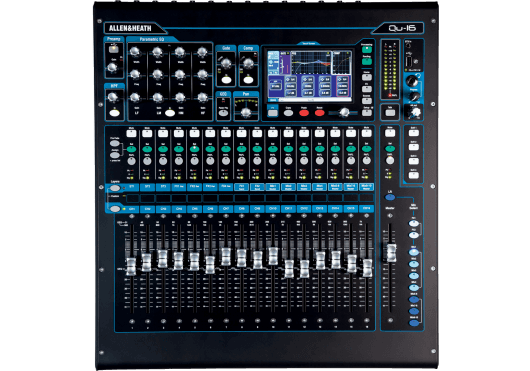Engage PAFL on the Master strip

click(x=390, y=161)
